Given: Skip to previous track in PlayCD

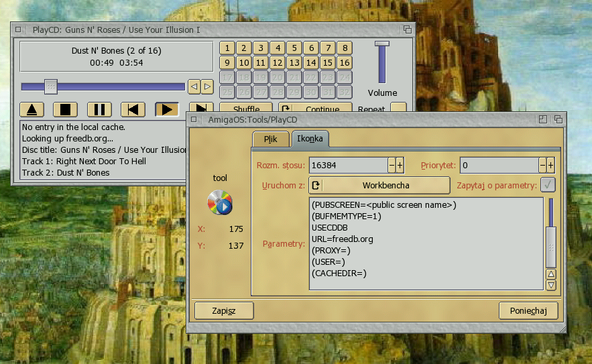Looking at the screenshot, I should 133,109.
